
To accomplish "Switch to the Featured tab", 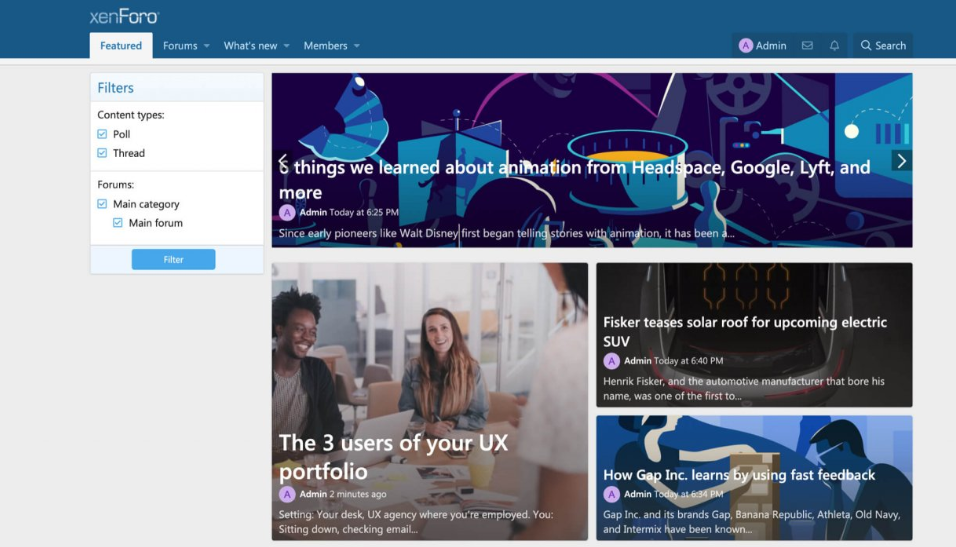I will (x=121, y=46).
